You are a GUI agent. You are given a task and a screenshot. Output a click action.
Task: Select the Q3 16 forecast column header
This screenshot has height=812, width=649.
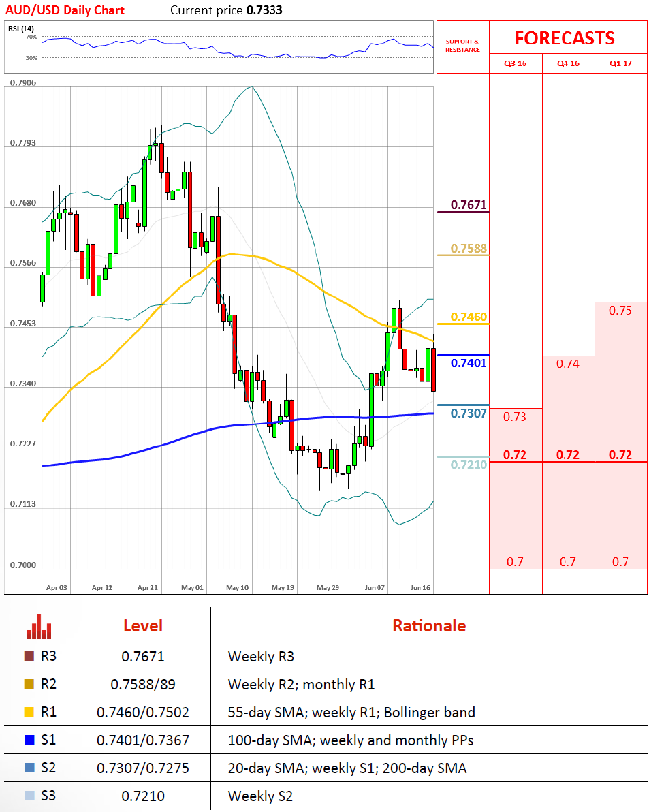coord(515,63)
